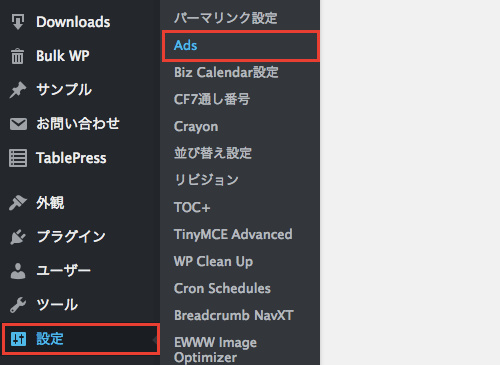Click the envelope icon for お問い合わせ

18,124
